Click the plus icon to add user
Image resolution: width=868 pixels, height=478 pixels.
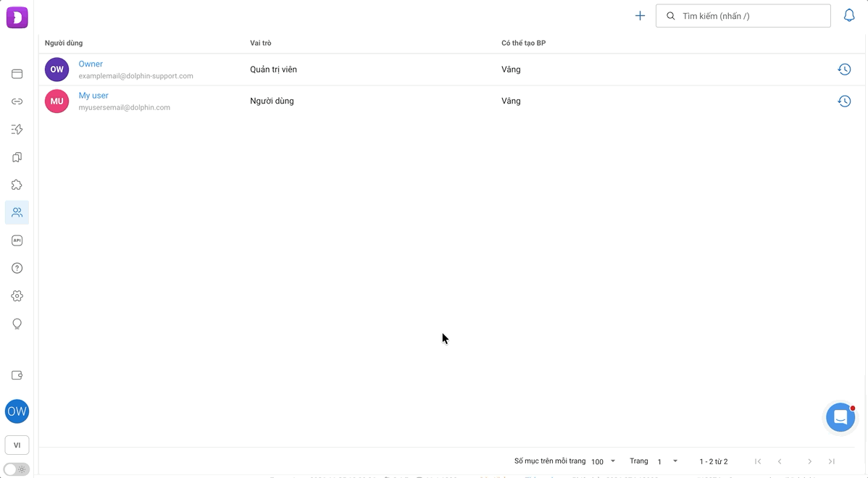[x=640, y=15]
